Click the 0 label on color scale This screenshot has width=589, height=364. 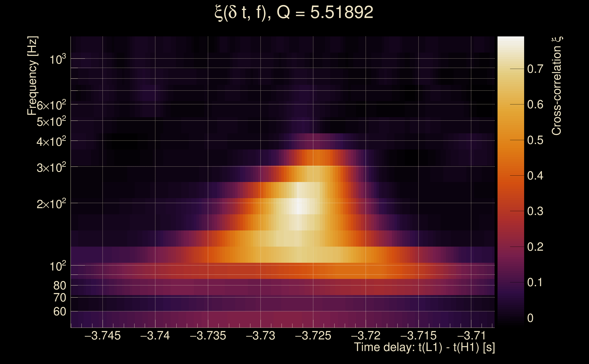[x=530, y=318]
